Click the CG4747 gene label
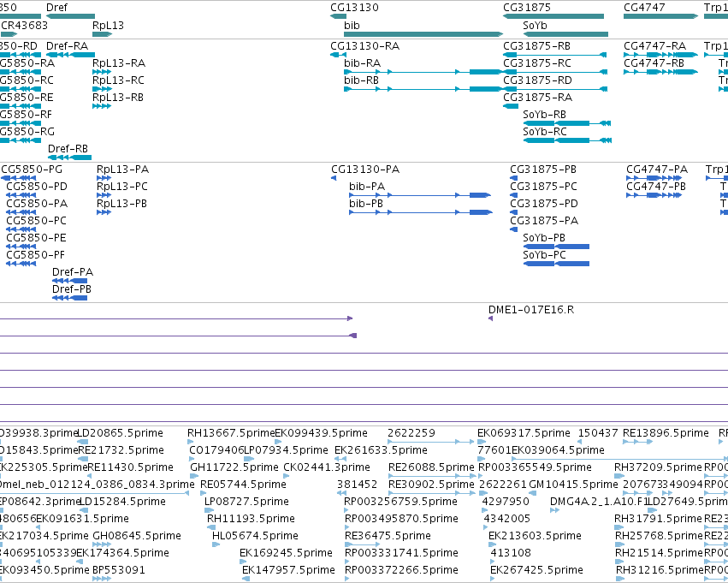The height and width of the screenshot is (583, 728). click(644, 8)
